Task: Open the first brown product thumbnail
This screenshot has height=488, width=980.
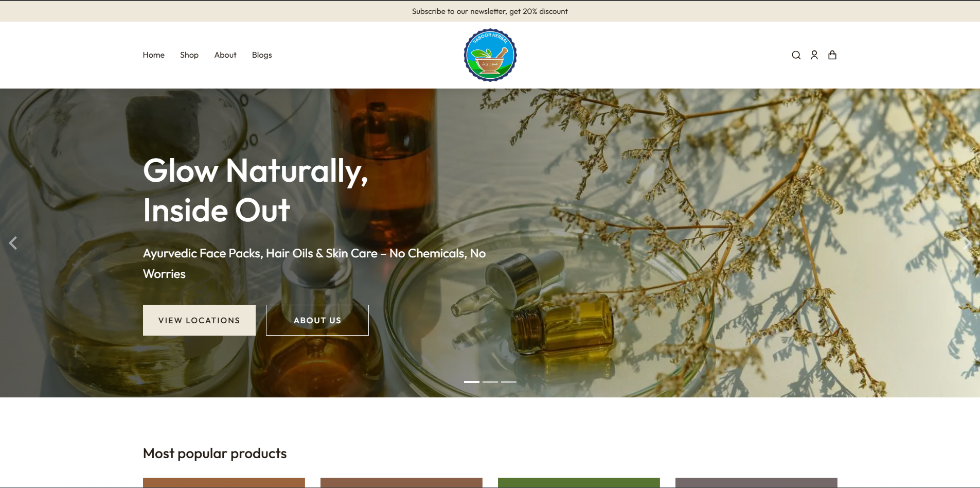Action: (224, 483)
